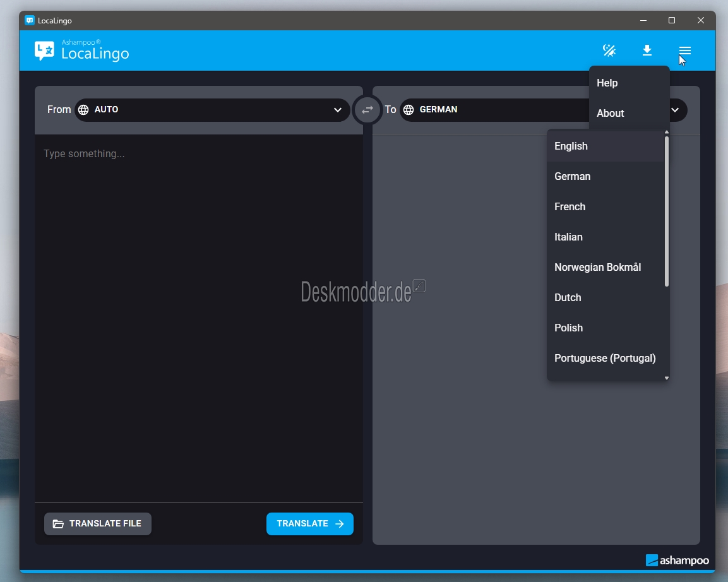Screen dimensions: 728x582
Task: Select German from the language list
Action: pyautogui.click(x=606, y=176)
